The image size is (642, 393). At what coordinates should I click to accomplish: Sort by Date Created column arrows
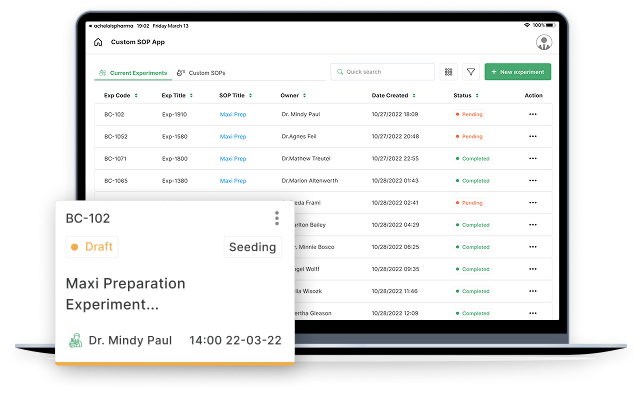[x=414, y=95]
